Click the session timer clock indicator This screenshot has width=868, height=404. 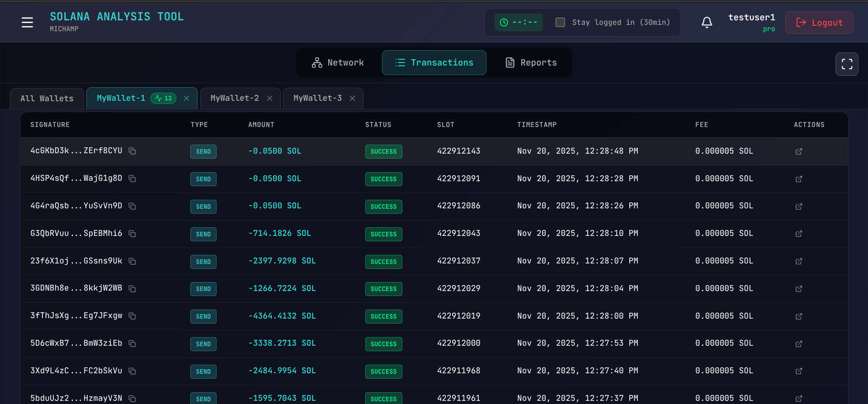click(519, 22)
